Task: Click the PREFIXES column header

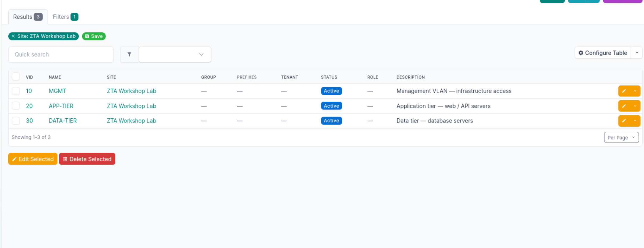Action: (x=246, y=77)
